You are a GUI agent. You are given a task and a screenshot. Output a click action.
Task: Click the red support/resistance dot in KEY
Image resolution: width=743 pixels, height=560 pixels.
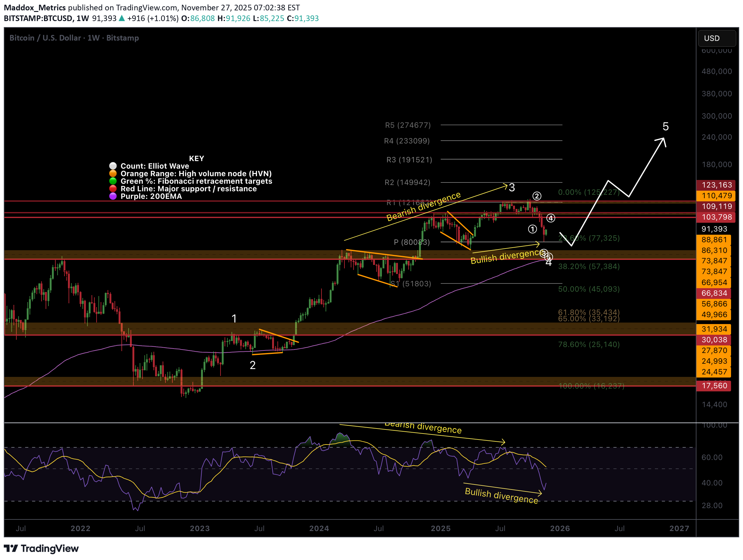click(x=113, y=188)
